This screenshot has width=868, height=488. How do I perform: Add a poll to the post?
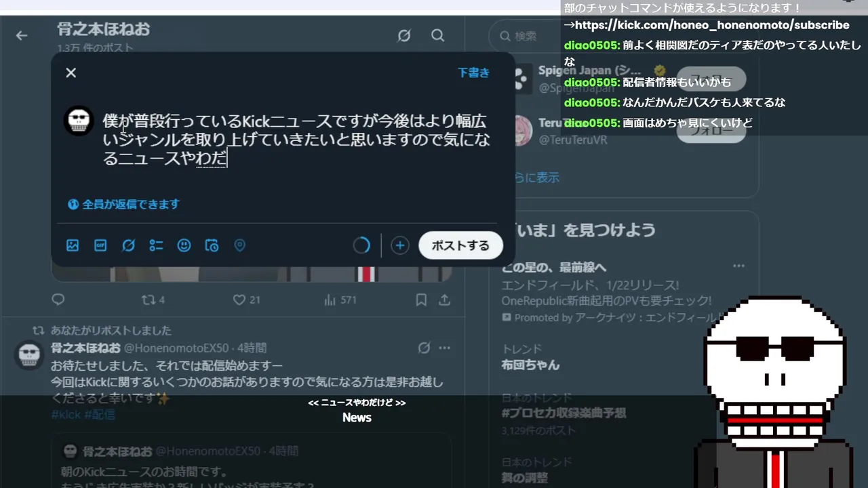(x=156, y=245)
